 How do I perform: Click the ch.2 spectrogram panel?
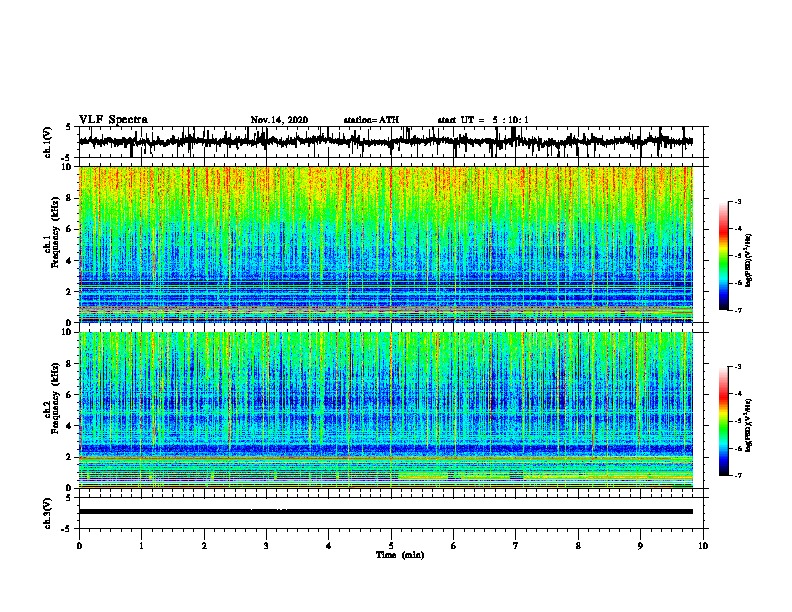click(x=386, y=410)
